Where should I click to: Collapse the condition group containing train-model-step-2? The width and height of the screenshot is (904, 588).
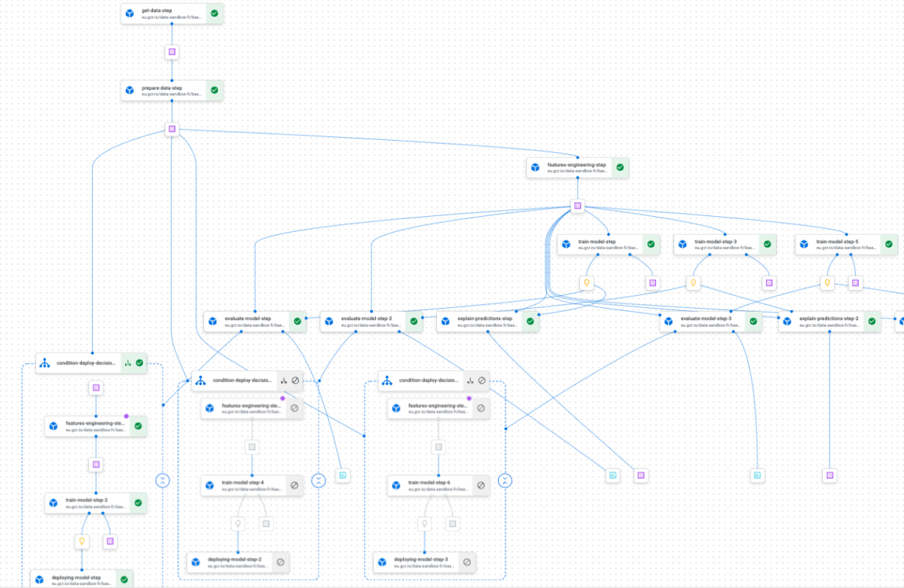click(163, 480)
